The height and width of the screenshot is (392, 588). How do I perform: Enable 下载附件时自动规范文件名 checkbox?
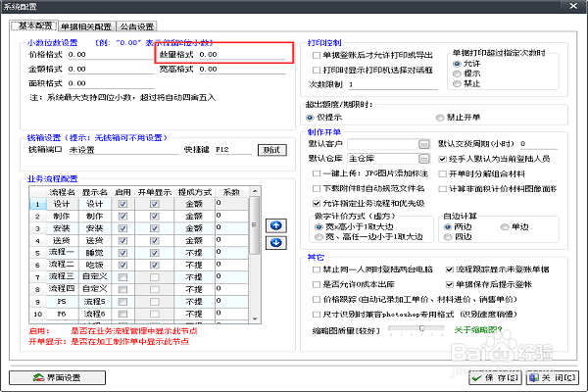(x=317, y=189)
